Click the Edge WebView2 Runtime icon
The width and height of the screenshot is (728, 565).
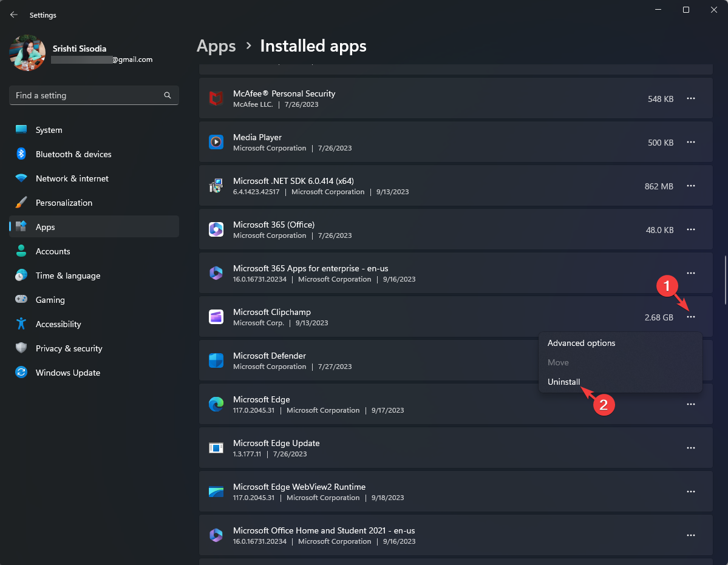point(216,492)
